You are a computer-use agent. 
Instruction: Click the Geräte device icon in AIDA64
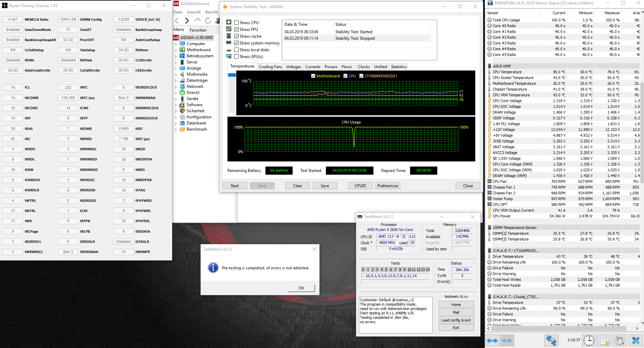click(x=182, y=99)
